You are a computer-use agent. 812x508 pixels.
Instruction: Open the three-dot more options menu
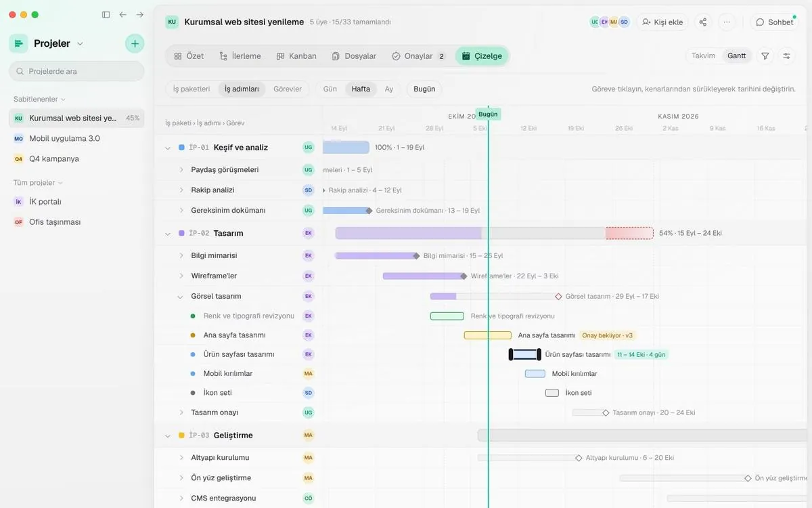tap(727, 22)
